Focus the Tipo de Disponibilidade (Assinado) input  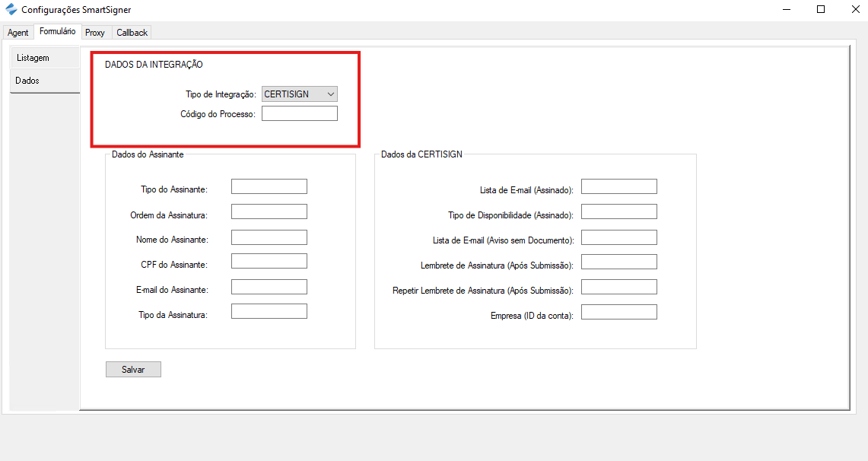click(618, 212)
